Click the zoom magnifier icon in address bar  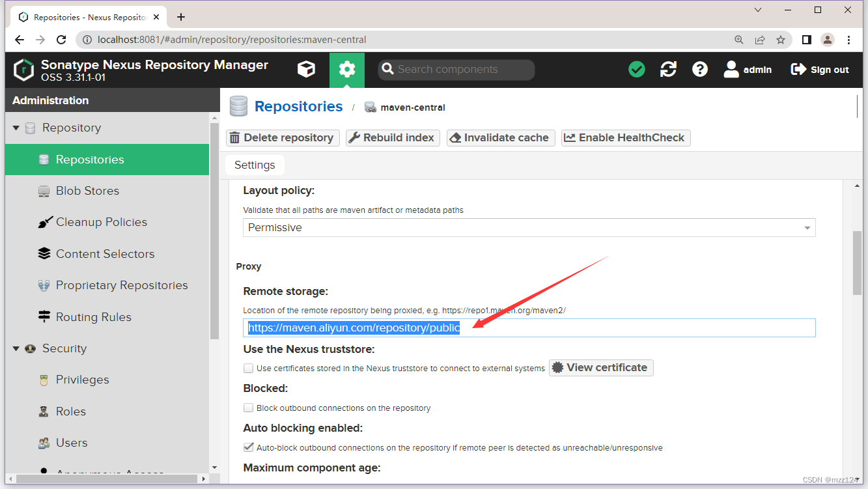pos(739,40)
